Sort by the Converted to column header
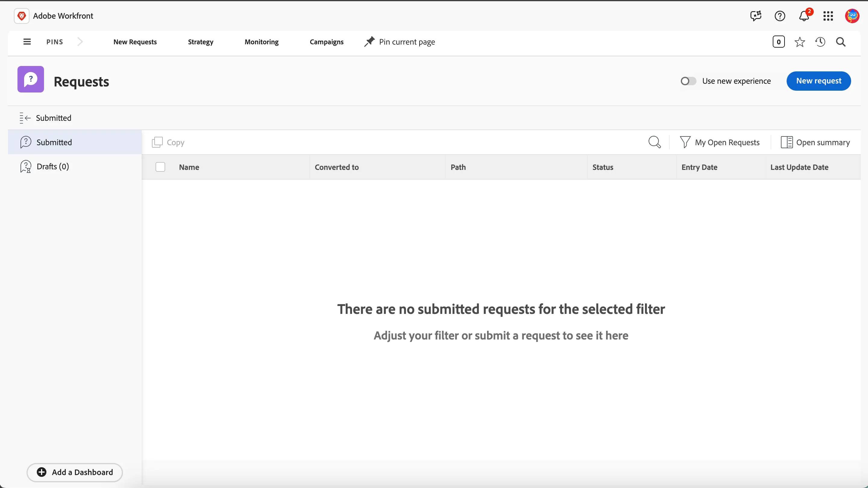 tap(337, 167)
